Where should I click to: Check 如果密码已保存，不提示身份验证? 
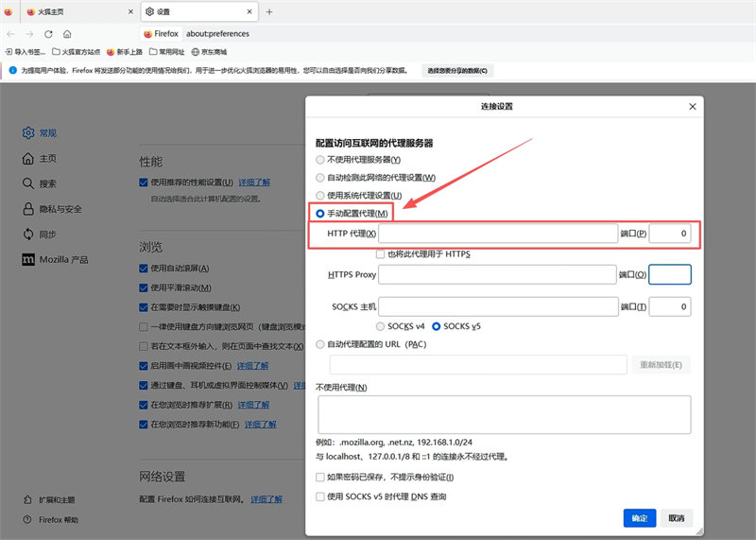pos(319,478)
